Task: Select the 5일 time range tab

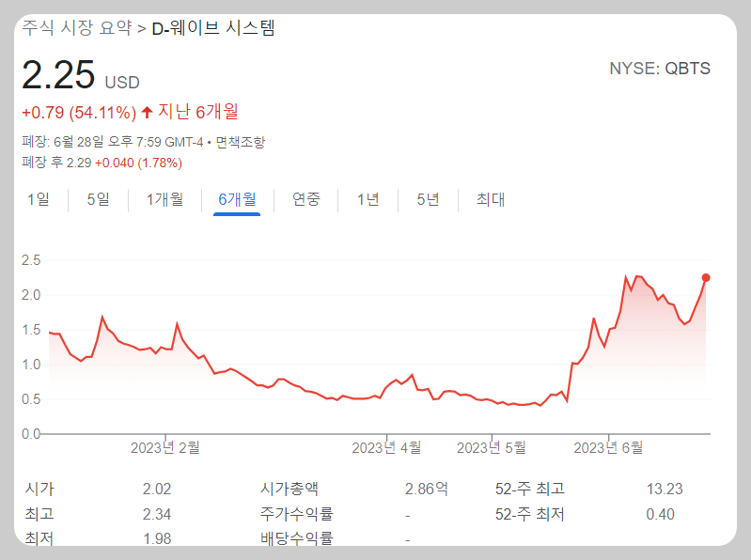Action: point(98,199)
